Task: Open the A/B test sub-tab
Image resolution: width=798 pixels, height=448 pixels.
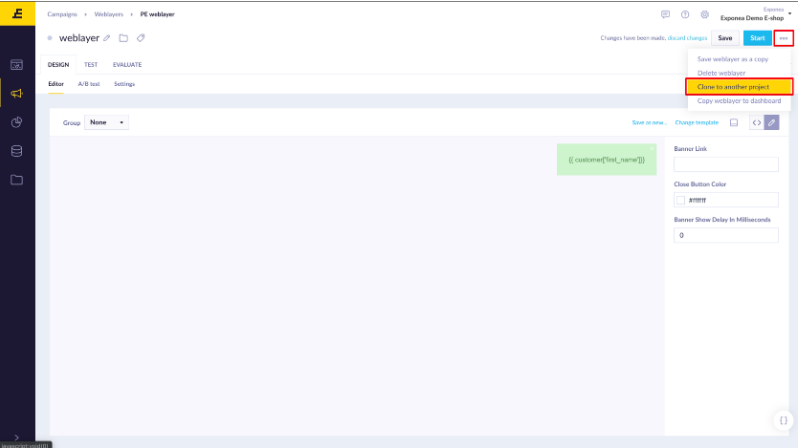Action: pyautogui.click(x=89, y=84)
